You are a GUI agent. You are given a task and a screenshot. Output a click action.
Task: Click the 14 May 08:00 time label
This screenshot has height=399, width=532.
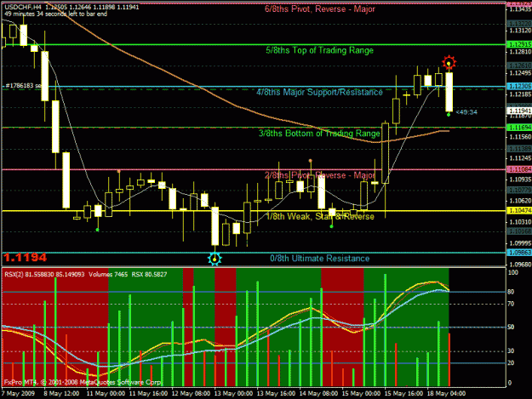point(318,394)
